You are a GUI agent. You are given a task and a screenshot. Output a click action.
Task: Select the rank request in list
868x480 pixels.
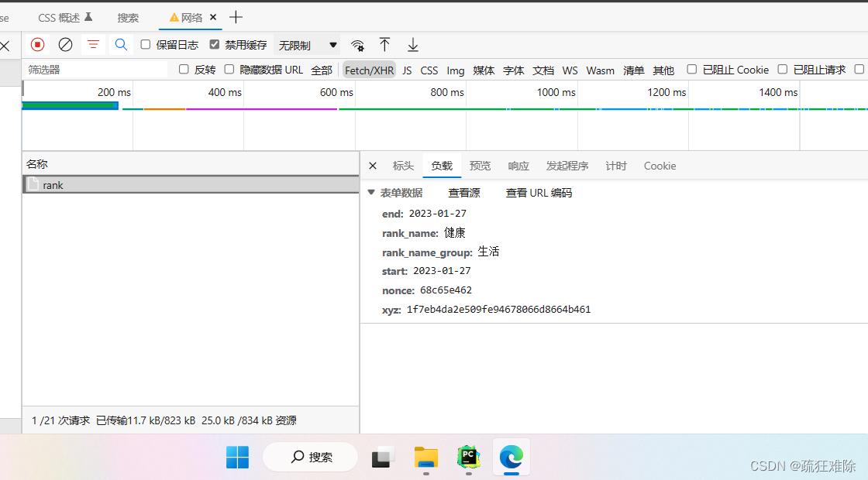(x=53, y=184)
